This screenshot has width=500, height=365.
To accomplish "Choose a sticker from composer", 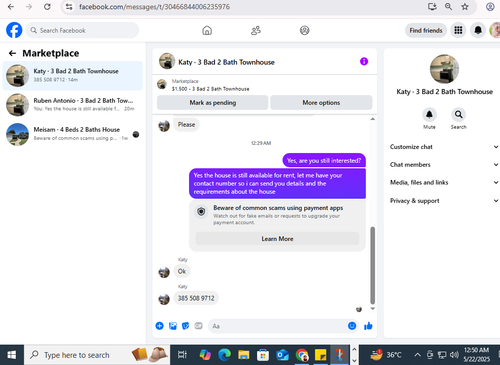I will [186, 326].
